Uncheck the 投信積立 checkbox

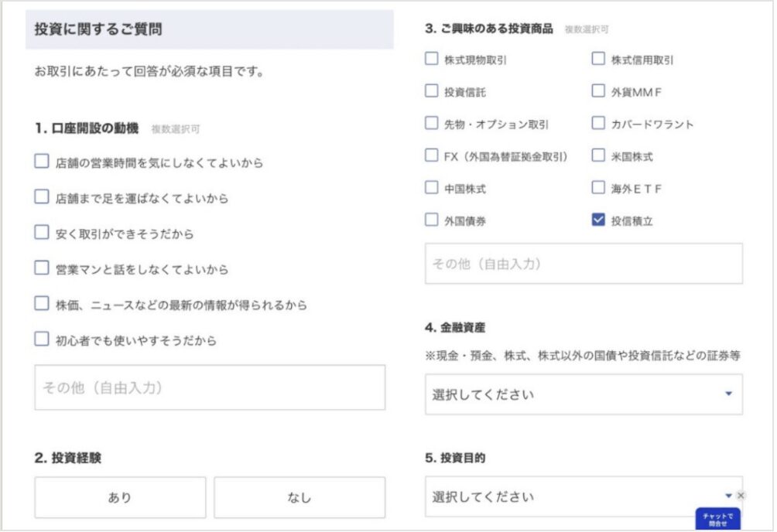597,220
